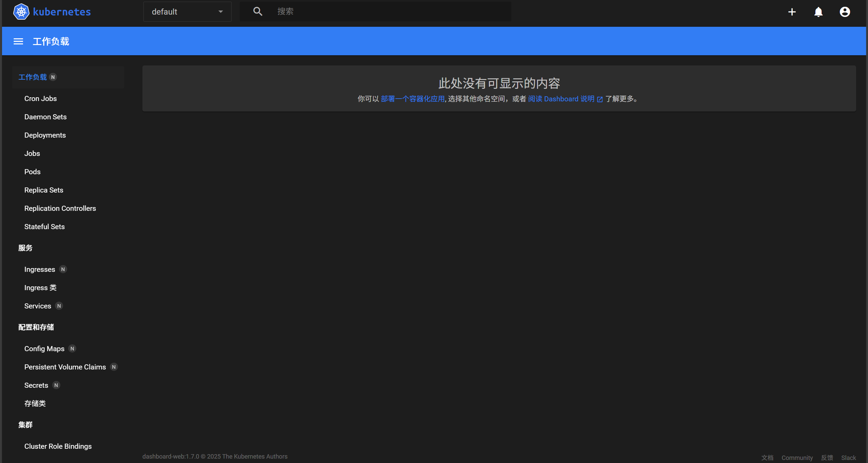Open the notifications bell

coord(818,12)
